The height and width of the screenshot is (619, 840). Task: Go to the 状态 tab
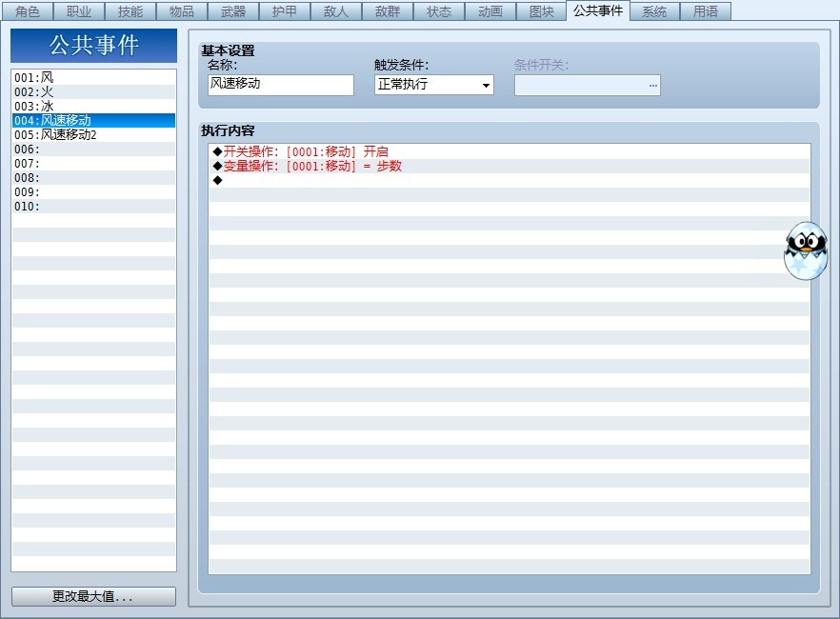439,11
